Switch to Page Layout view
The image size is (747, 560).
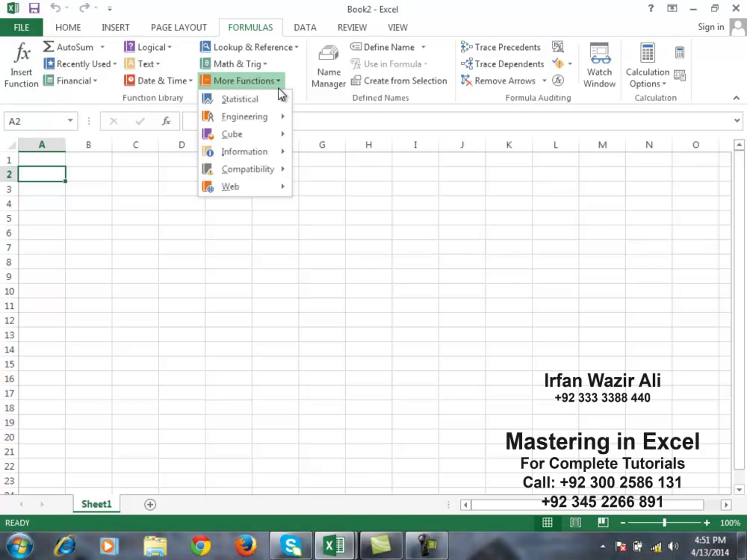575,523
